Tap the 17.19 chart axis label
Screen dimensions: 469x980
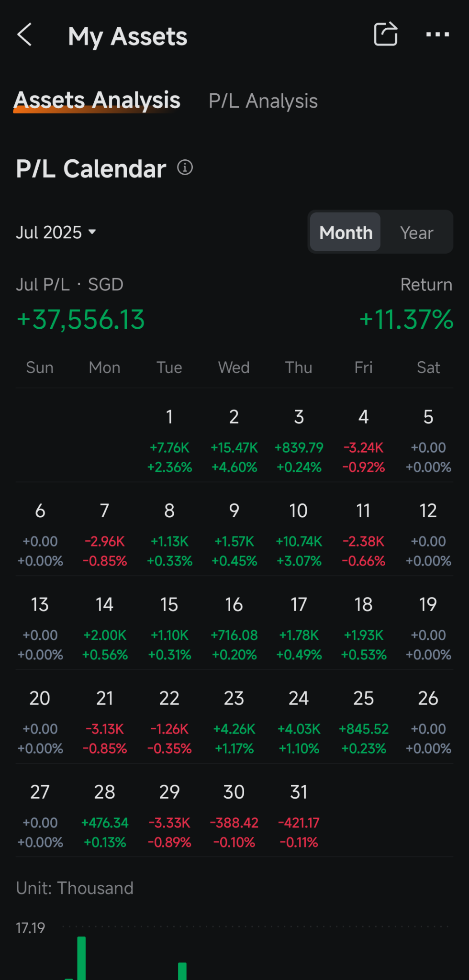(x=30, y=928)
